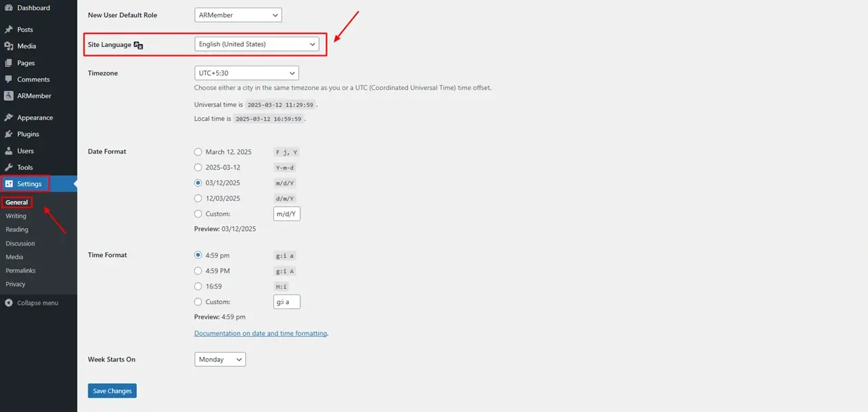This screenshot has height=412, width=868.
Task: Click the Save Changes button
Action: pos(112,391)
